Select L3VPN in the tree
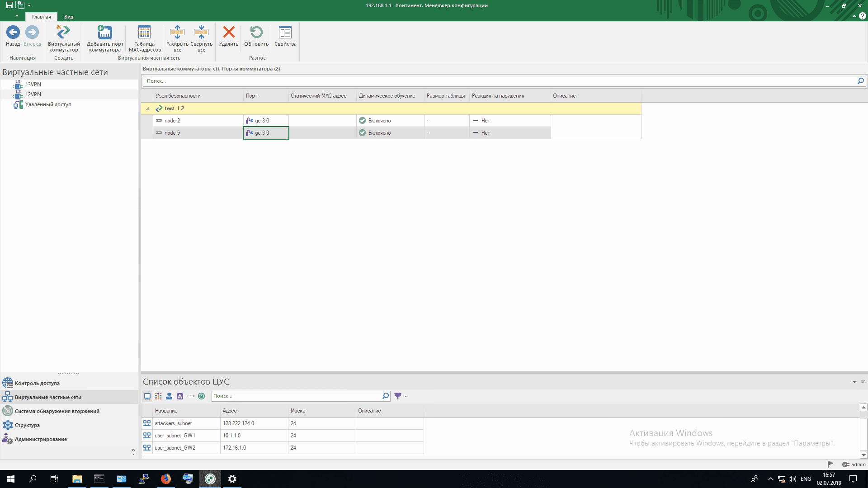The height and width of the screenshot is (488, 868). point(33,84)
